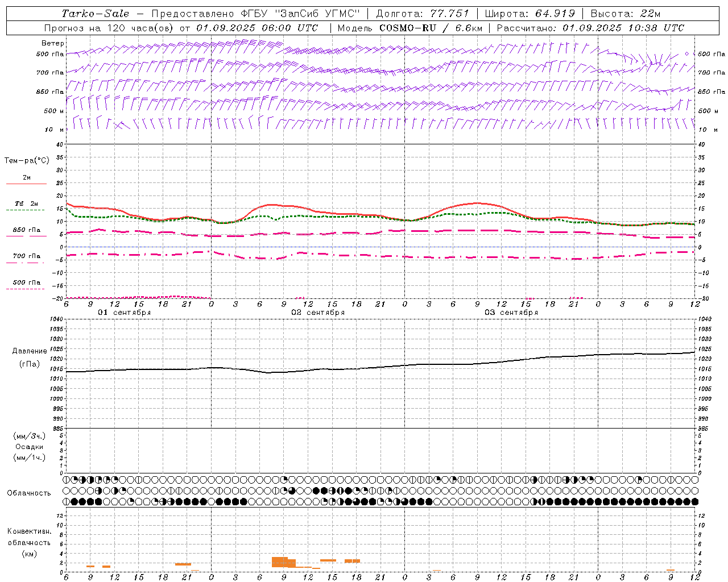This screenshot has height=582, width=728.
Task: Click 'Рассчитано: 01.09.2025 10:38 UTC' timestamp
Action: pyautogui.click(x=590, y=28)
